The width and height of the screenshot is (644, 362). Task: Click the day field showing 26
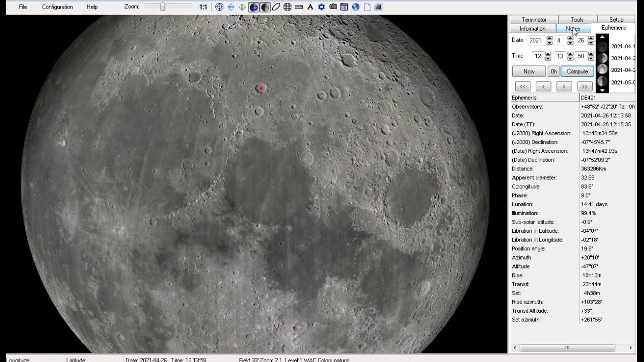pos(581,40)
